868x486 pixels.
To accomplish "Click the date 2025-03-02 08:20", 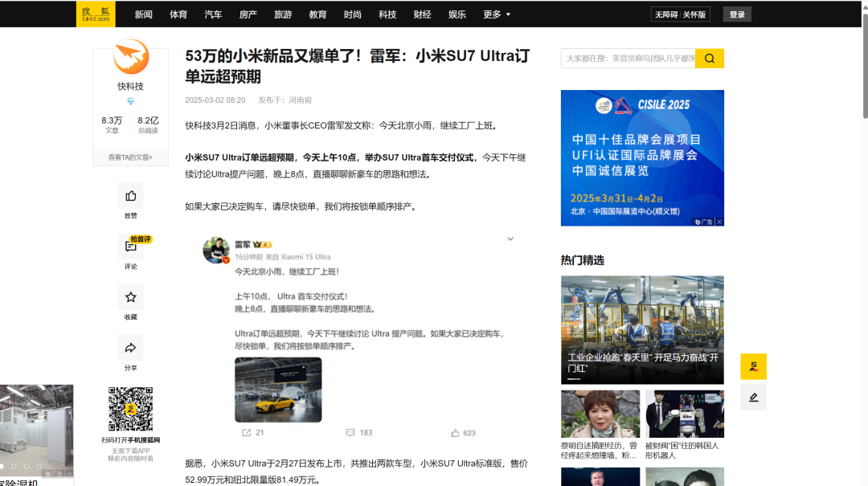I will (x=215, y=100).
